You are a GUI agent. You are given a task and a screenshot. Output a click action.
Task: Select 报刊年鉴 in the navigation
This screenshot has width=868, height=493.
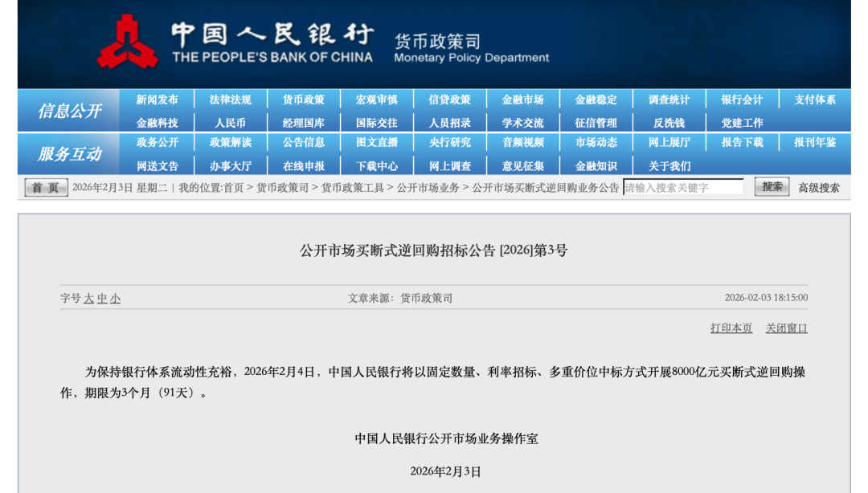[x=815, y=142]
